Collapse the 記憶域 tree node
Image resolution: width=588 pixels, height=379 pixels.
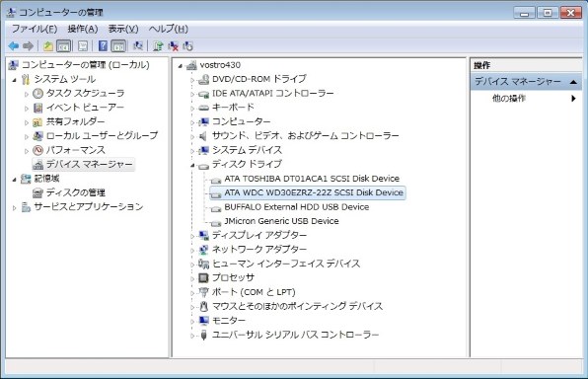pos(14,180)
